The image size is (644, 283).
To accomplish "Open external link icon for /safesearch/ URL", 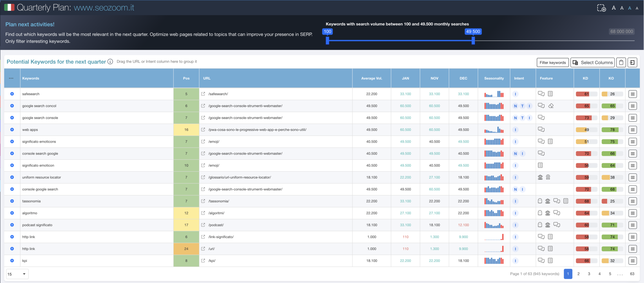I will point(203,94).
